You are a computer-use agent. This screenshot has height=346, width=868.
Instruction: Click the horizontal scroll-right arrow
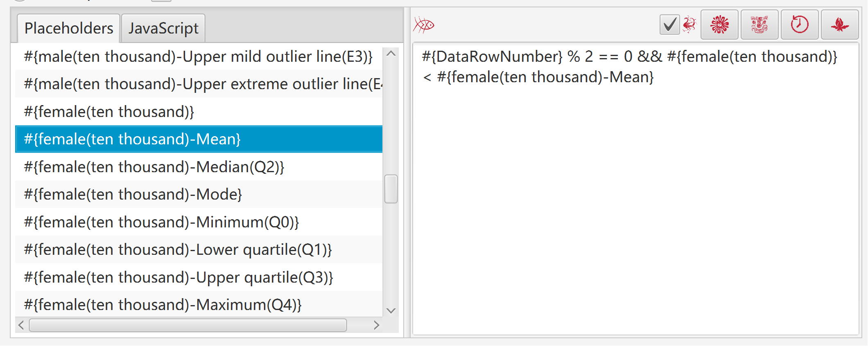376,326
